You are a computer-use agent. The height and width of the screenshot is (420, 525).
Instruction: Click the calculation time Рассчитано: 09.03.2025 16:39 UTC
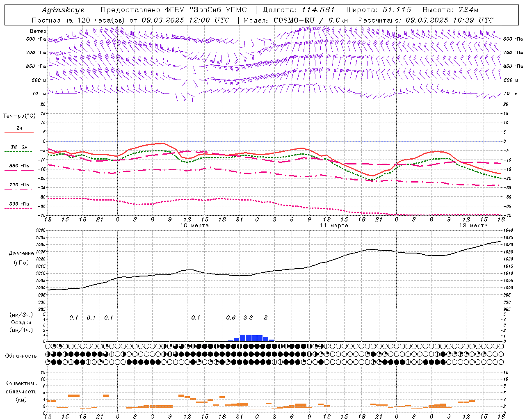(426, 20)
